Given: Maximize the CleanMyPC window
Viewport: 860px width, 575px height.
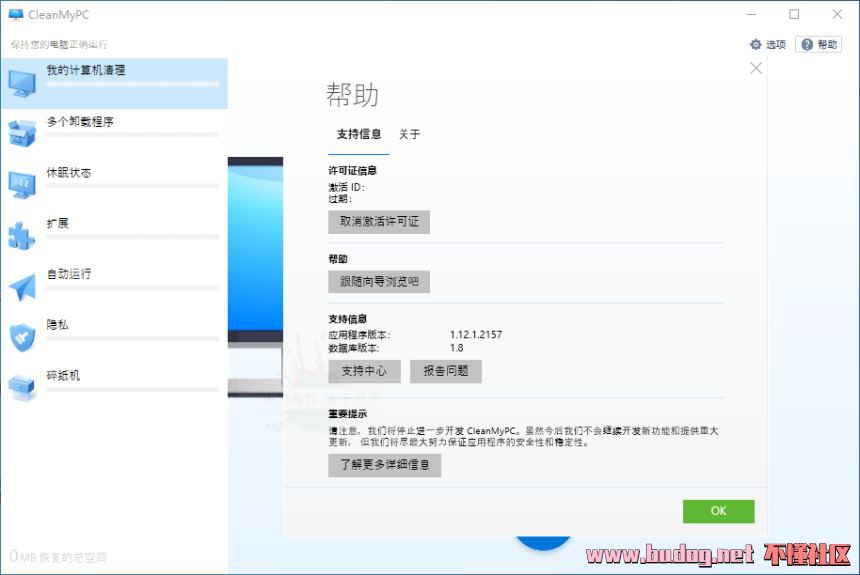Looking at the screenshot, I should coord(794,14).
